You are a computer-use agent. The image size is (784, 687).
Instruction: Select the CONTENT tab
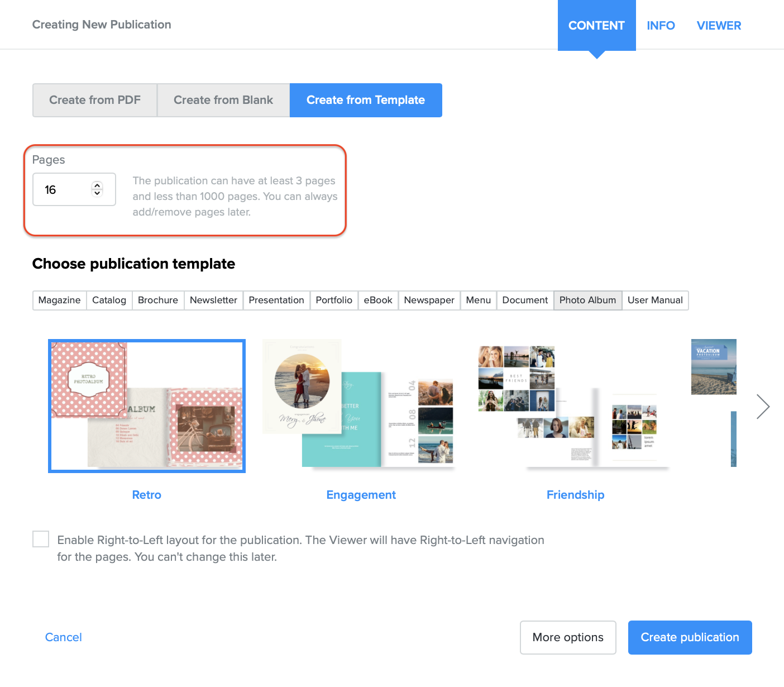pyautogui.click(x=596, y=26)
